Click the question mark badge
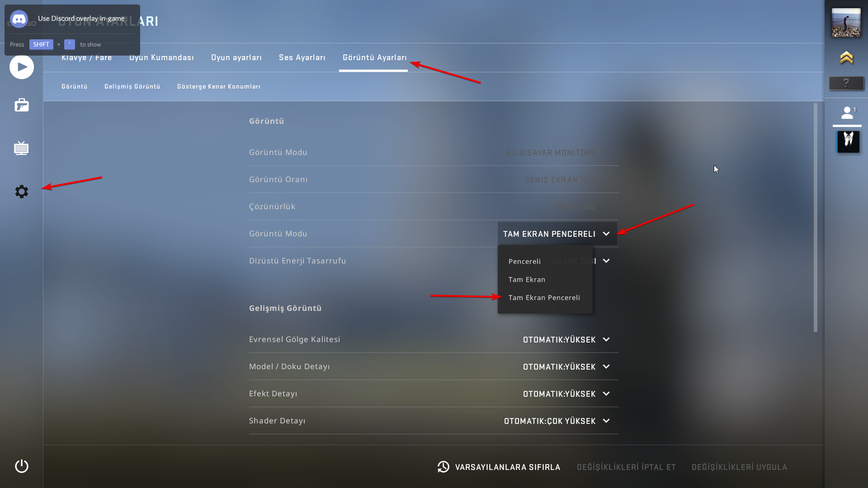The width and height of the screenshot is (868, 488). tap(846, 83)
